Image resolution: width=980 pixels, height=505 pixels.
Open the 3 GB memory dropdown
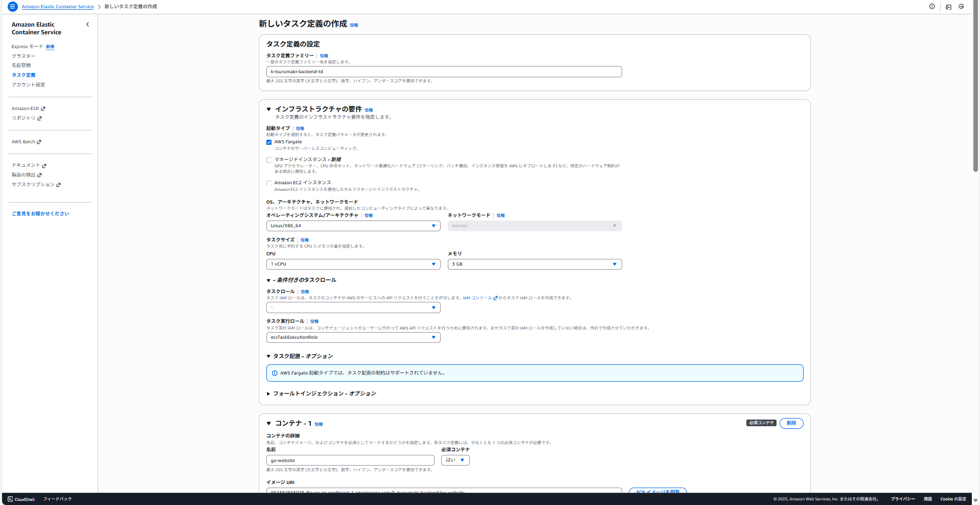point(535,264)
